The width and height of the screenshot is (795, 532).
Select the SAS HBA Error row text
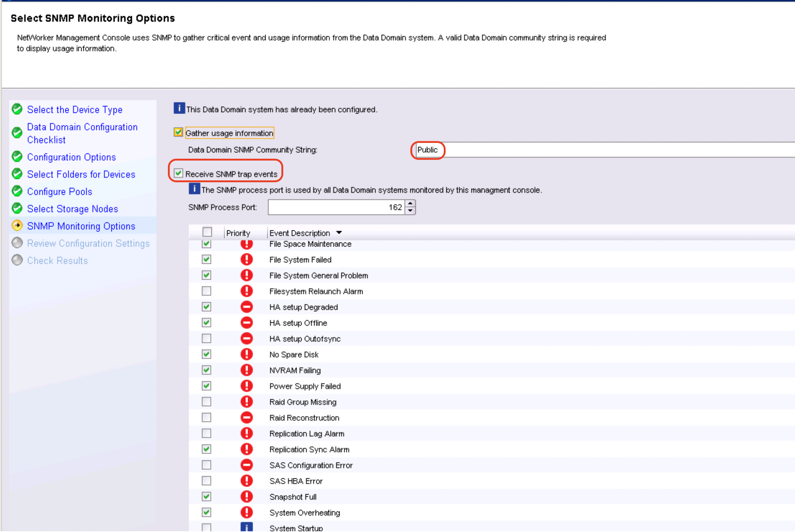(x=296, y=481)
